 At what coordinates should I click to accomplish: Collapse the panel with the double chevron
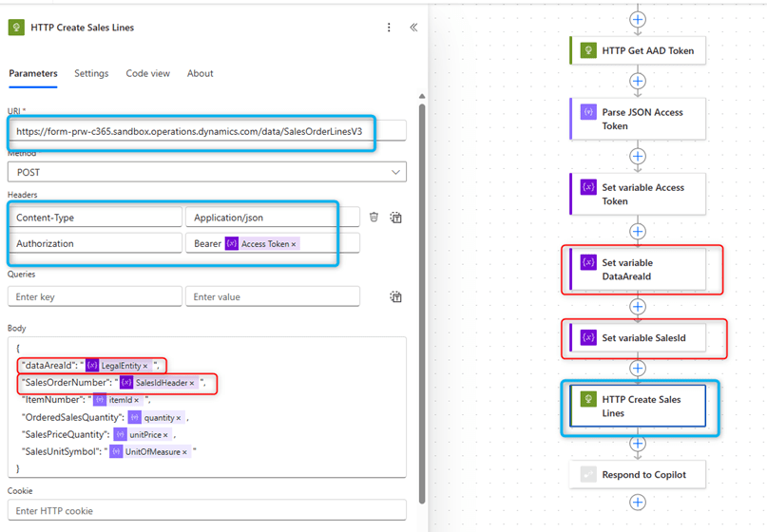(x=413, y=28)
